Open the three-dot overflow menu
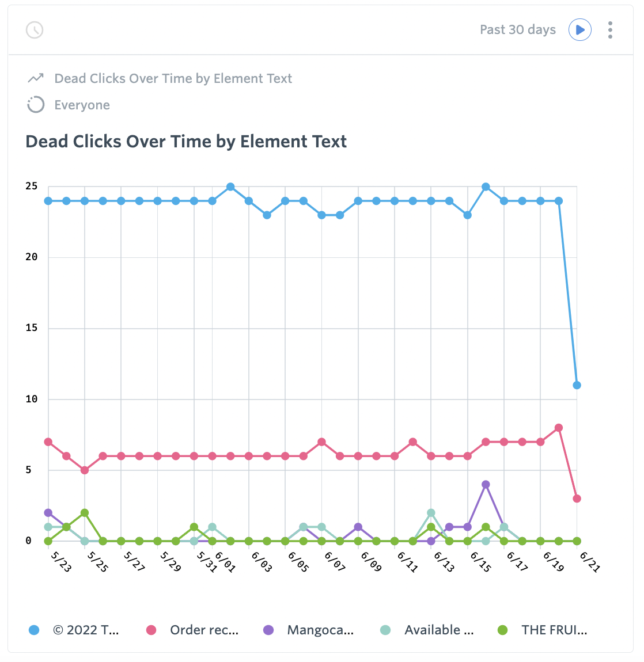 [609, 29]
